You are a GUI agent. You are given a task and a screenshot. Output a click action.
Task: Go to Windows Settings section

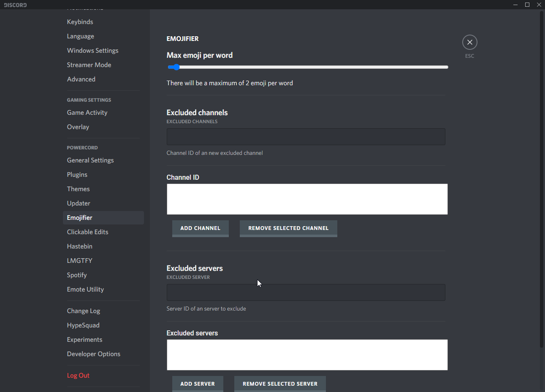(x=103, y=51)
